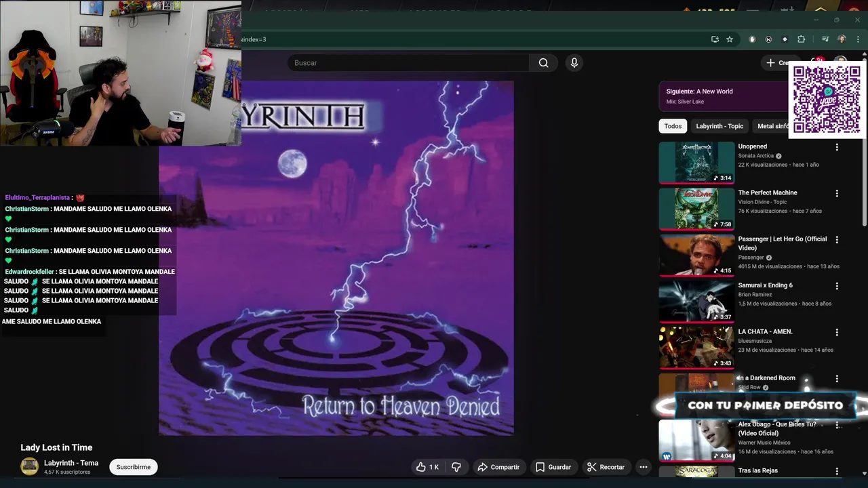Click the Labyrinth channel avatar
The image size is (868, 488).
click(29, 466)
